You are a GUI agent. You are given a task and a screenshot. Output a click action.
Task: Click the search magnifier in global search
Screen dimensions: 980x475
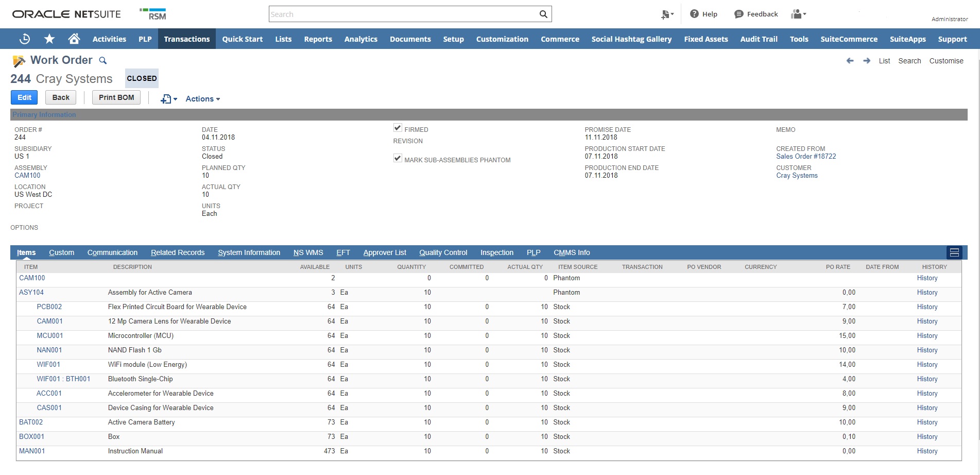point(543,14)
